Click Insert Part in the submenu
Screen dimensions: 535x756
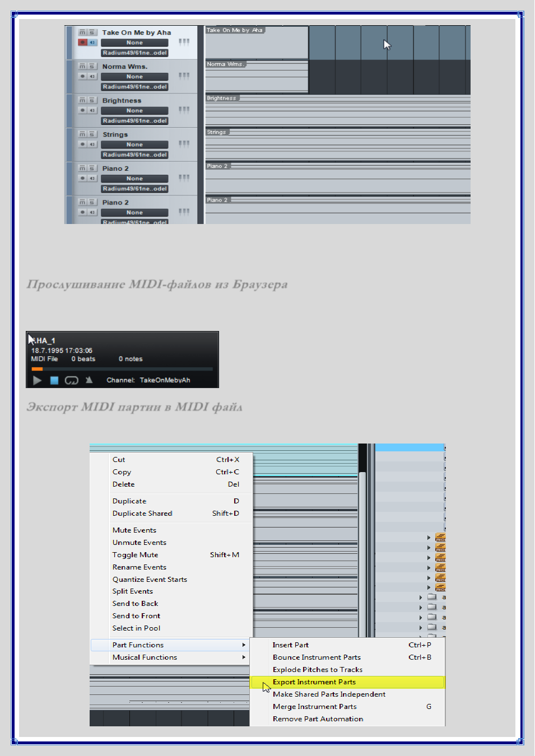347,645
